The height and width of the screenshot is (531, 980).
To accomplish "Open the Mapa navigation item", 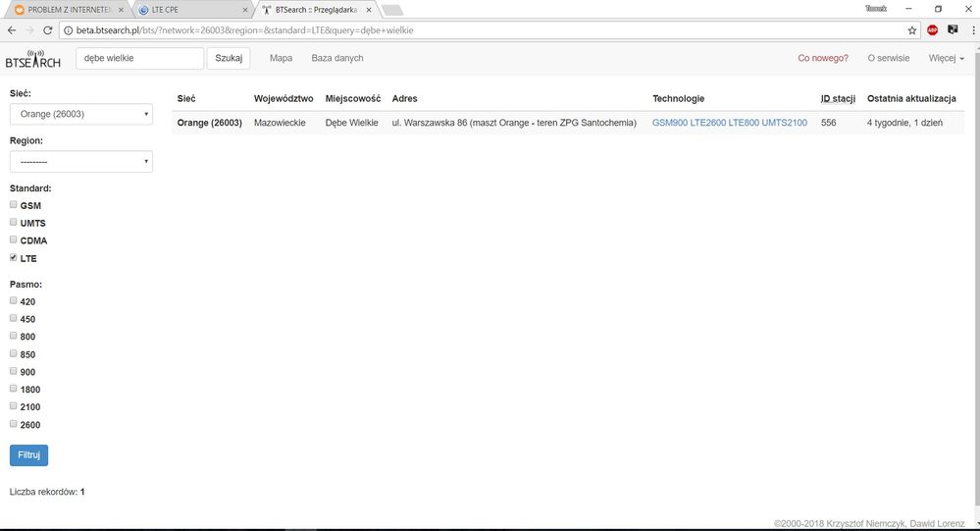I will click(281, 58).
